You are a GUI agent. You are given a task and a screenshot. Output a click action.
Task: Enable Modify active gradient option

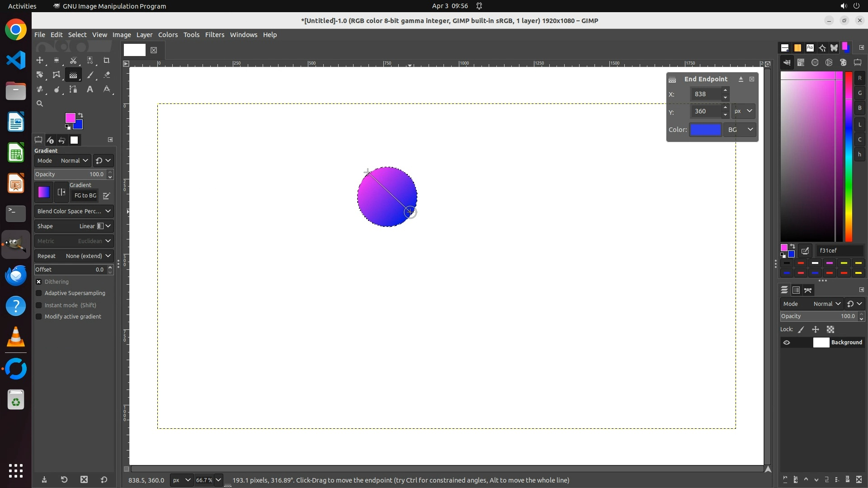click(39, 317)
